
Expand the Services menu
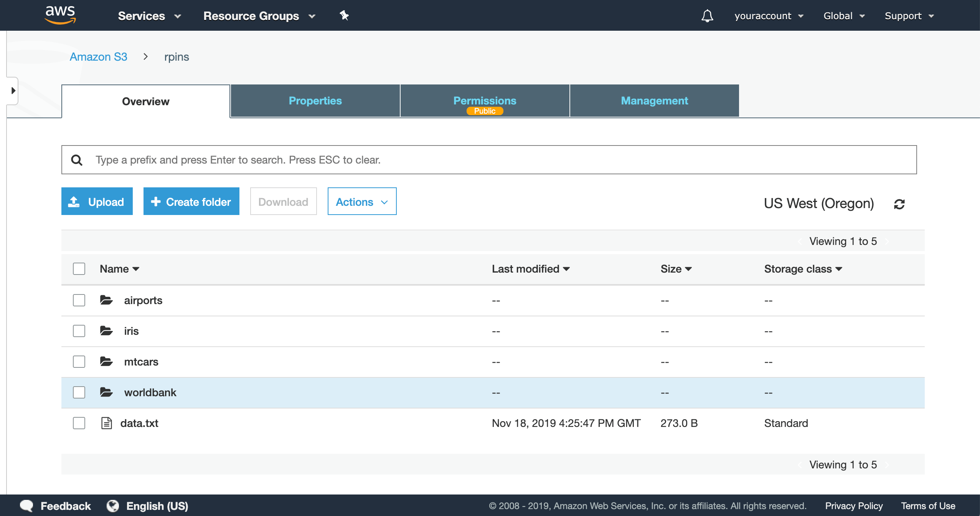pyautogui.click(x=149, y=16)
